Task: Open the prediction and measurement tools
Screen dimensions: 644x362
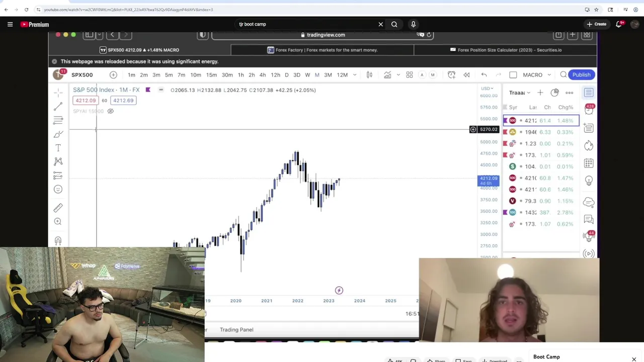Action: pyautogui.click(x=58, y=175)
